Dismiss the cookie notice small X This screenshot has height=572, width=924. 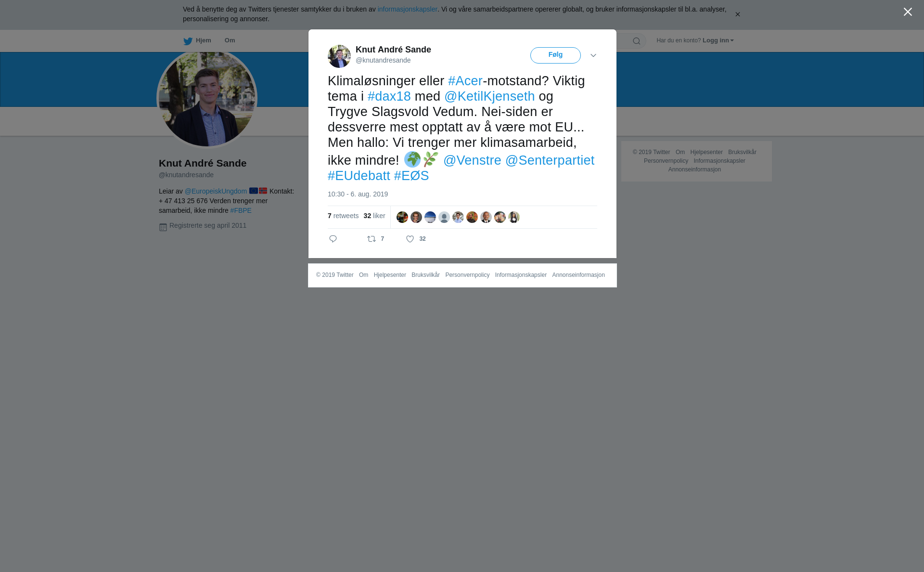(737, 14)
